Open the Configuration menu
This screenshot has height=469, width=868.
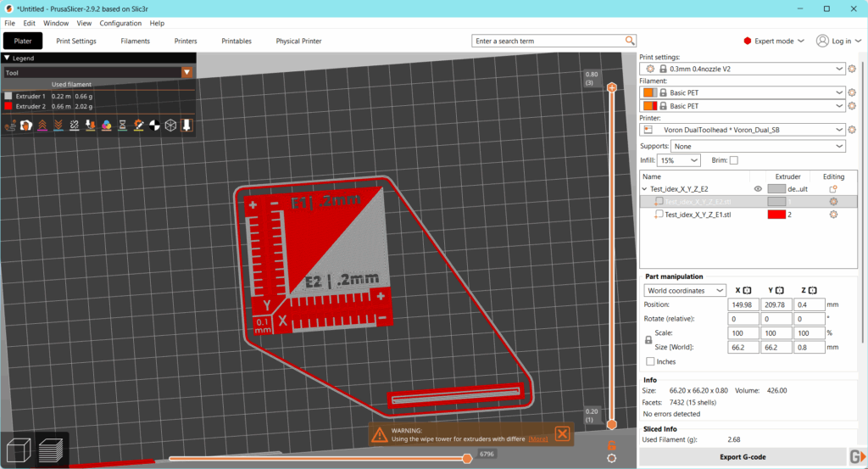(x=120, y=23)
